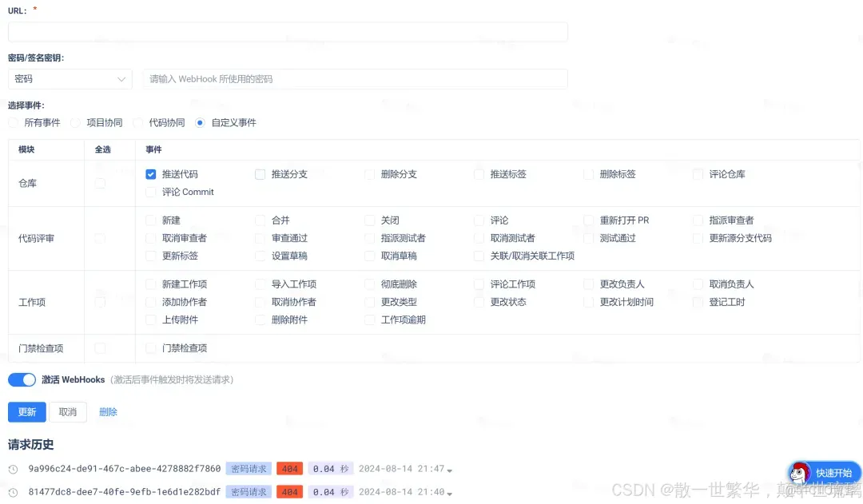The width and height of the screenshot is (863, 504).
Task: Uncheck the 推送代码 event checkbox
Action: pyautogui.click(x=151, y=173)
